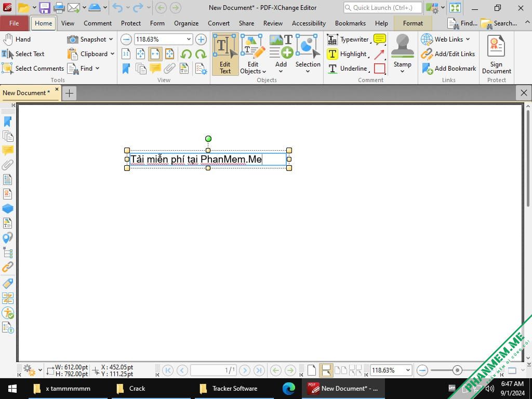Screen dimensions: 532x399
Task: Click the Undo arrow
Action: (117, 7)
